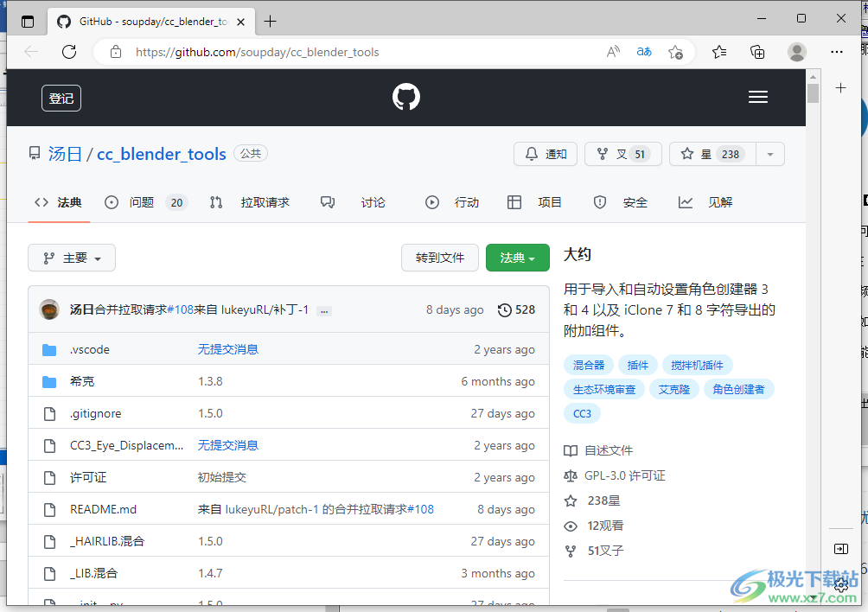868x612 pixels.
Task: Open the green 法典 code dropdown
Action: point(518,258)
